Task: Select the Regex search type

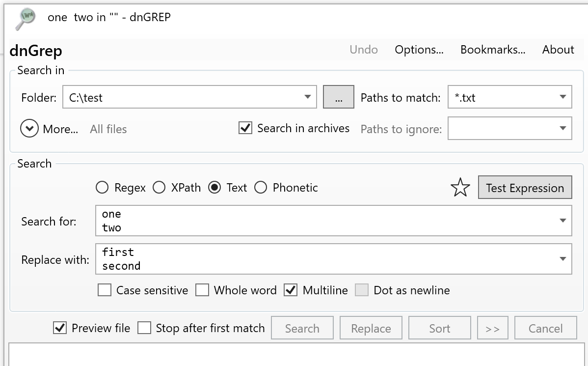Action: (x=102, y=187)
